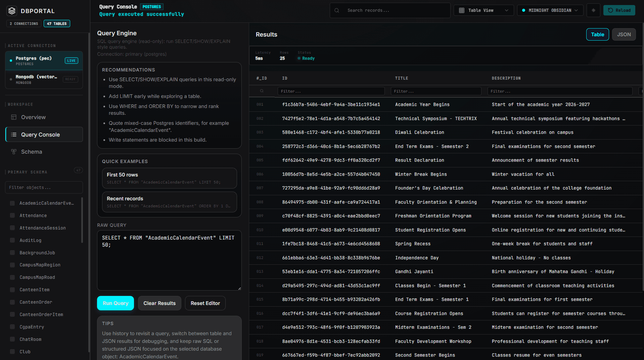Switch results to Table tab

pyautogui.click(x=597, y=35)
